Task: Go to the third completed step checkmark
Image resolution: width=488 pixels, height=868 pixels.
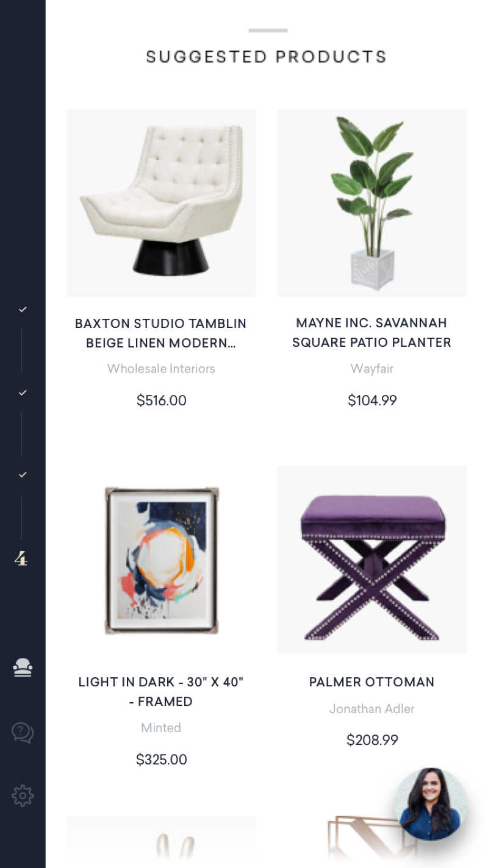Action: (x=23, y=474)
